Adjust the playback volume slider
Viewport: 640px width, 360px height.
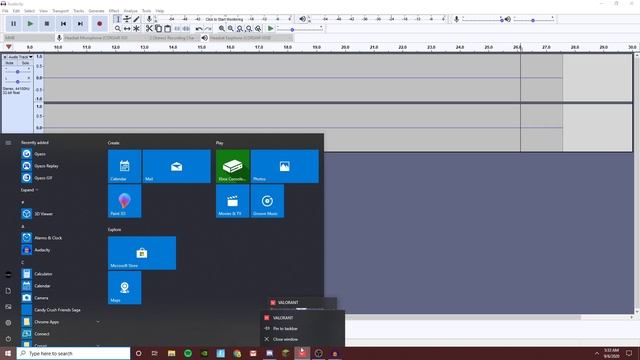533,19
